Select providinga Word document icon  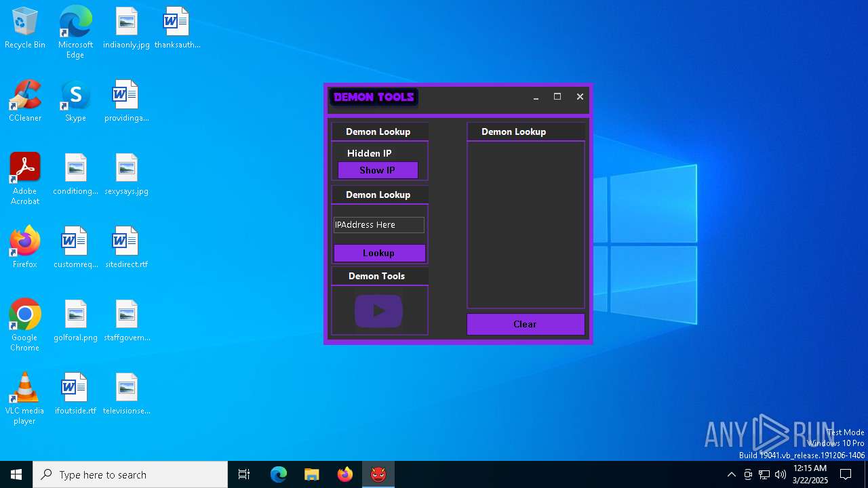[x=126, y=102]
